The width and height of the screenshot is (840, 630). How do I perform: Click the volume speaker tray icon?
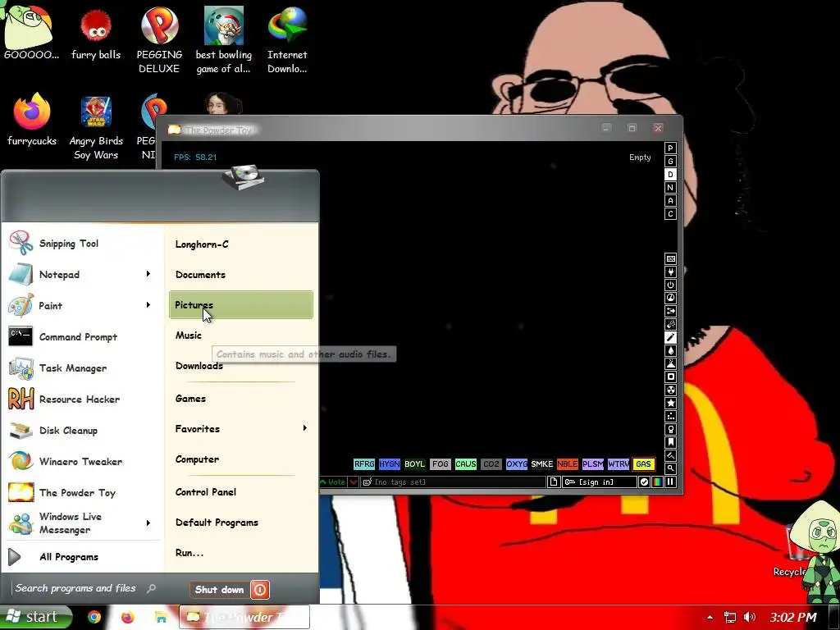pos(750,617)
